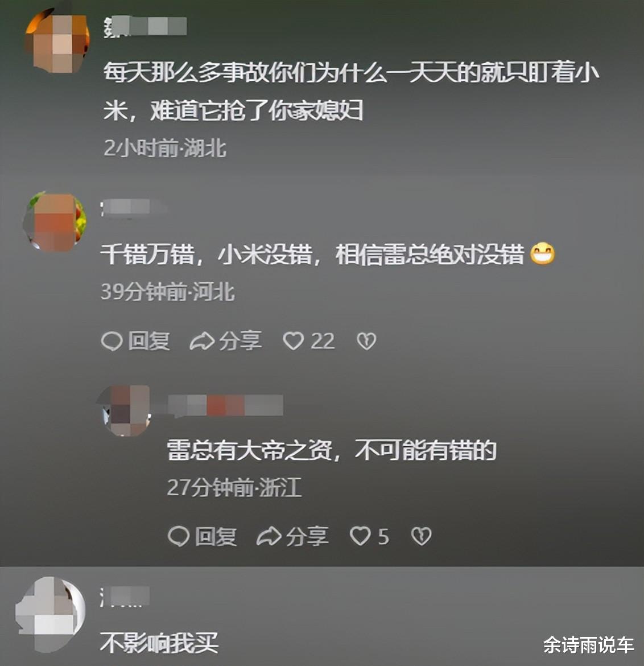The width and height of the screenshot is (644, 666).
Task: Open avatar of the 不影响我买 commenter
Action: click(51, 614)
